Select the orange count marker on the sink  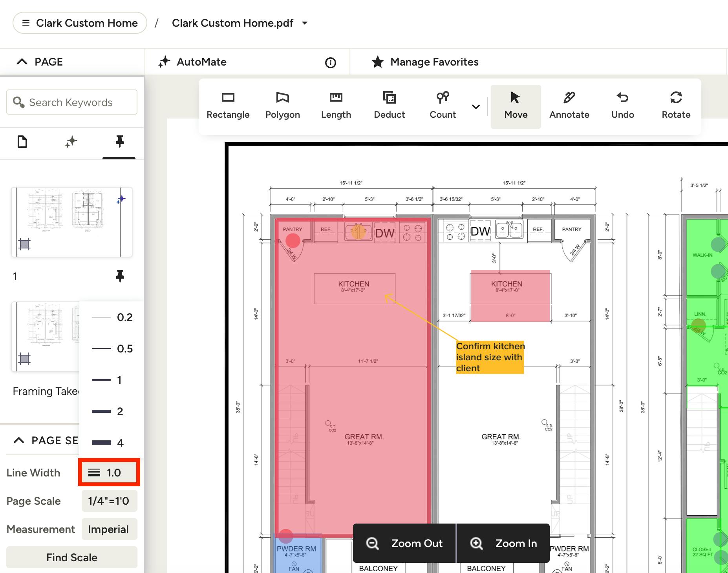click(359, 232)
